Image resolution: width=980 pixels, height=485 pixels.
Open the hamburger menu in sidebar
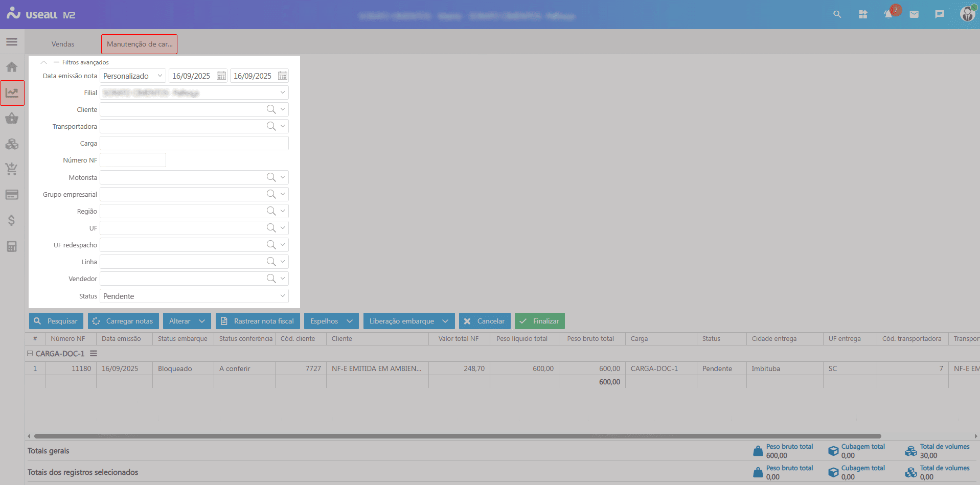12,42
